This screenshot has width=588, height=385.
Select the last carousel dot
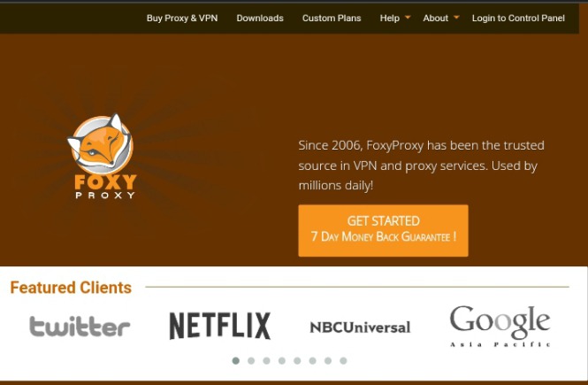pos(343,360)
